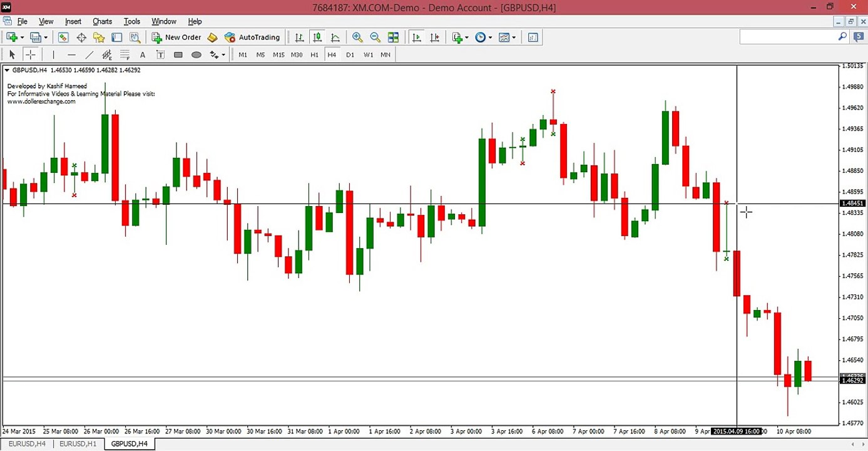Expand the Templates dropdown arrow

(x=514, y=38)
